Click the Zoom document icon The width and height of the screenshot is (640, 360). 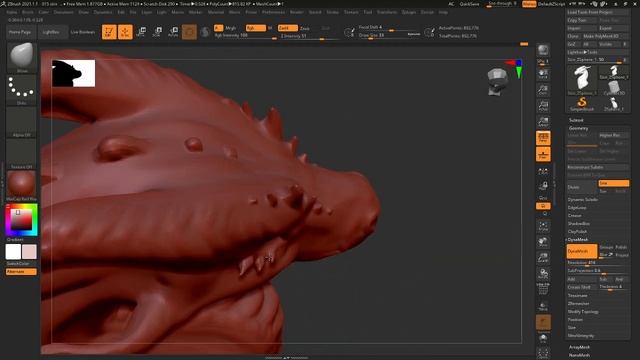[x=543, y=90]
